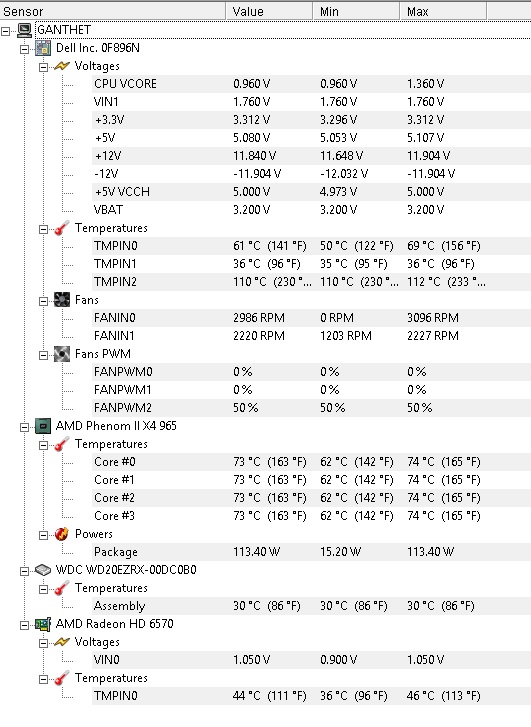The height and width of the screenshot is (727, 531).
Task: Select the Package power row
Action: point(311,552)
